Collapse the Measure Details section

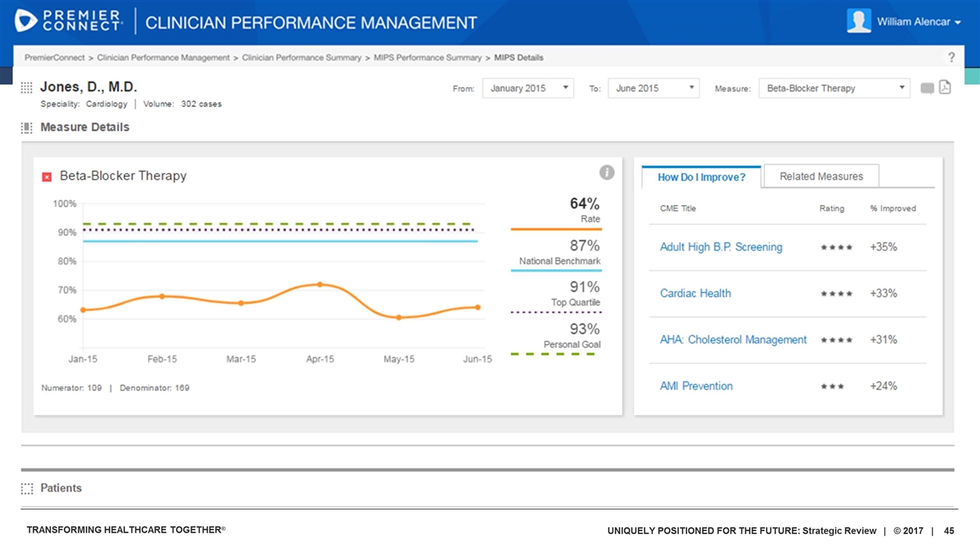coord(85,127)
